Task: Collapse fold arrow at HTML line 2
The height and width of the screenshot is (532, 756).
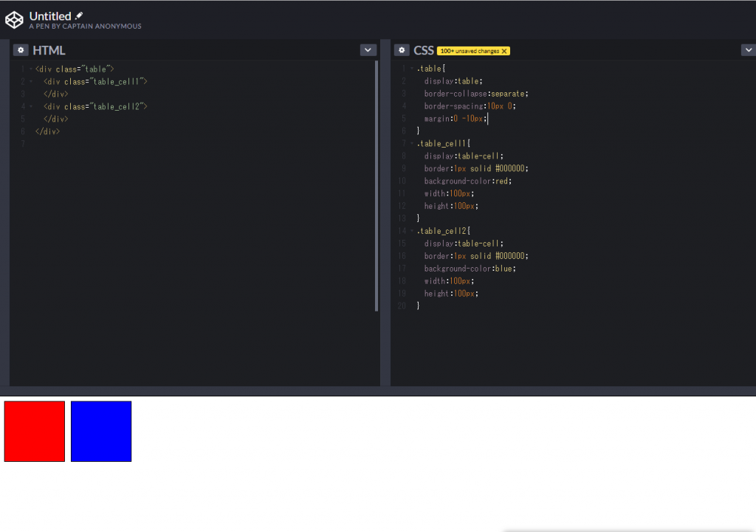Action: (x=31, y=82)
